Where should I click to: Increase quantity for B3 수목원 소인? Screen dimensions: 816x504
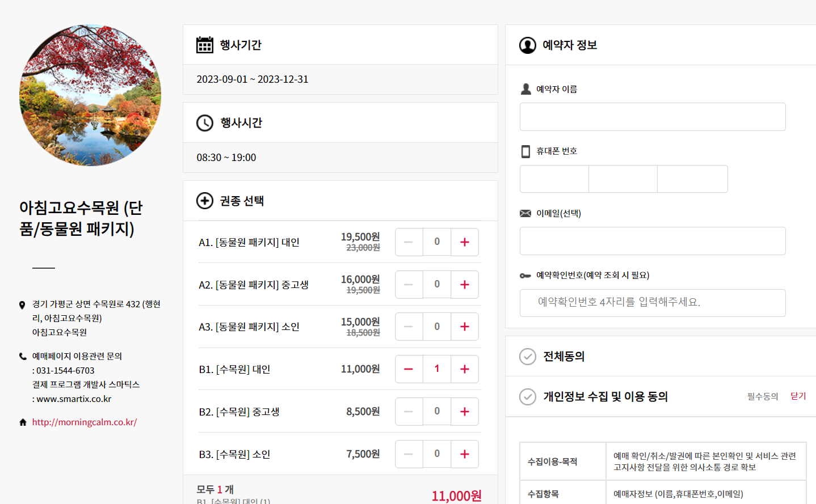coord(465,454)
